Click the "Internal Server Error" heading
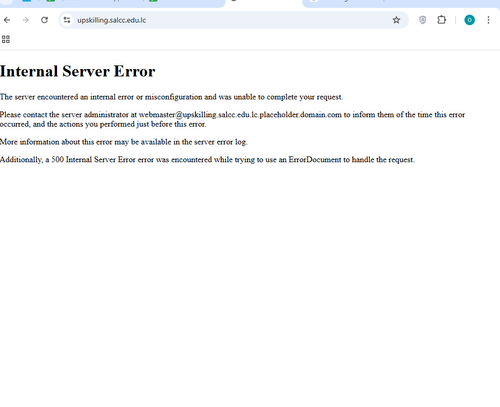 pyautogui.click(x=77, y=71)
